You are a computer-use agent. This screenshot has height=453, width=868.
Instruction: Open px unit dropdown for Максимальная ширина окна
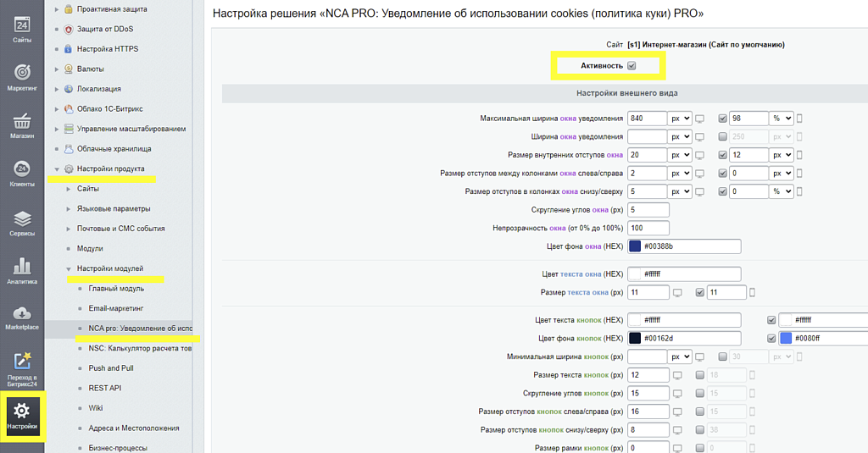pyautogui.click(x=681, y=119)
